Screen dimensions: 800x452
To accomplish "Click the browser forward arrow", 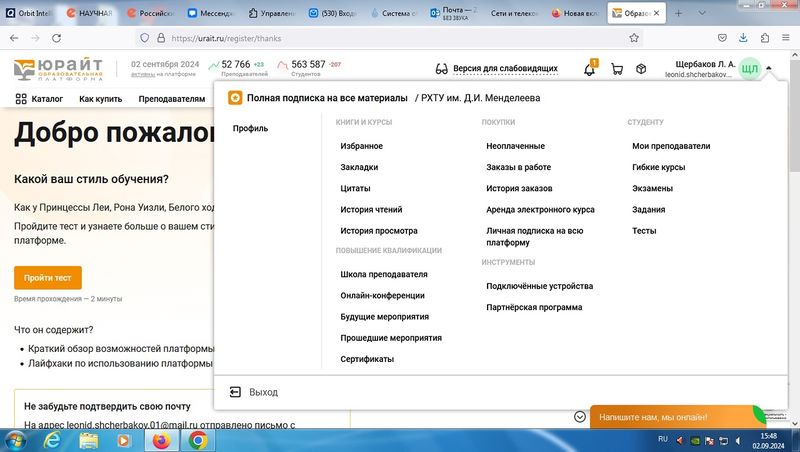I will tap(35, 38).
